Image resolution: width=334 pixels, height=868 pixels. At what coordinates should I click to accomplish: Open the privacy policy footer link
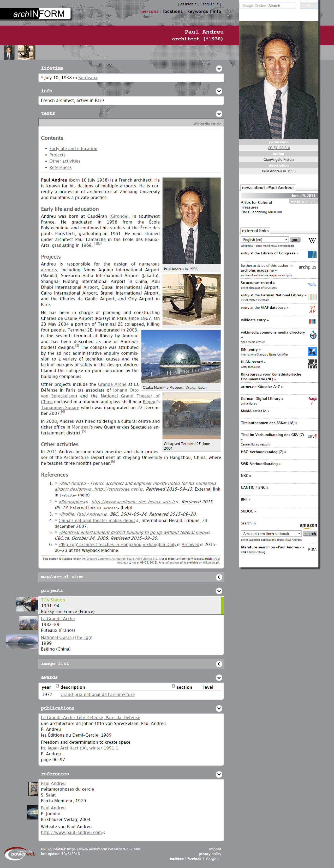point(210,854)
